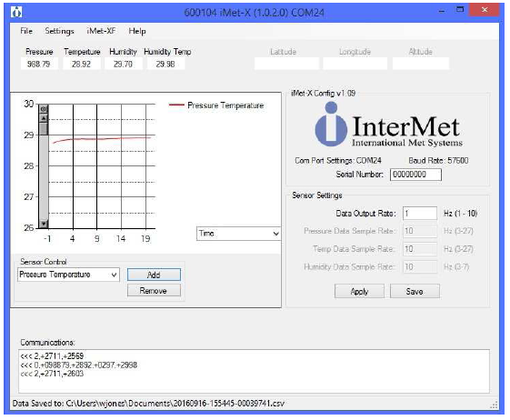Screen dimensions: 510x420
Task: Click the empty Altitude field
Action: click(x=421, y=64)
